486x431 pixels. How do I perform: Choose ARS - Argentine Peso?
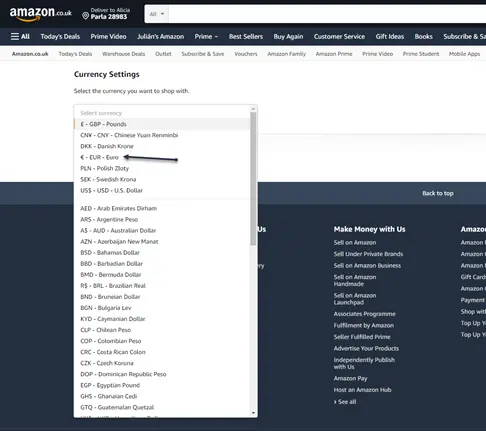(162, 219)
